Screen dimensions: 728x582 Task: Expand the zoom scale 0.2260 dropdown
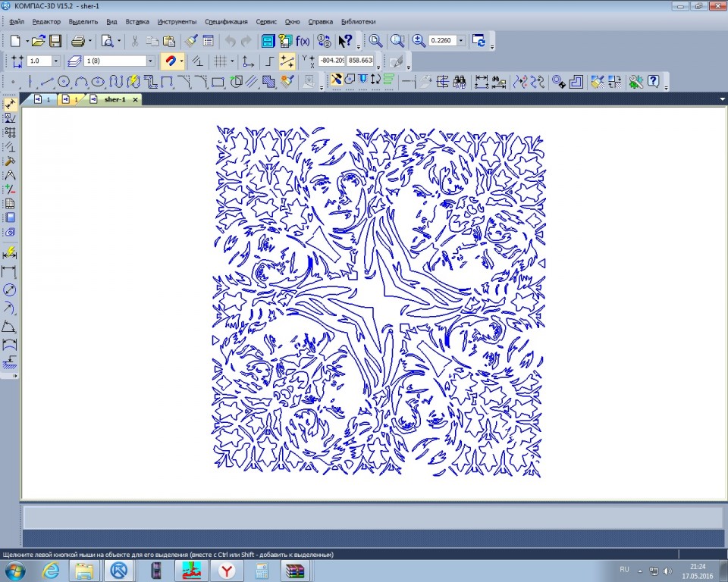[x=461, y=40]
